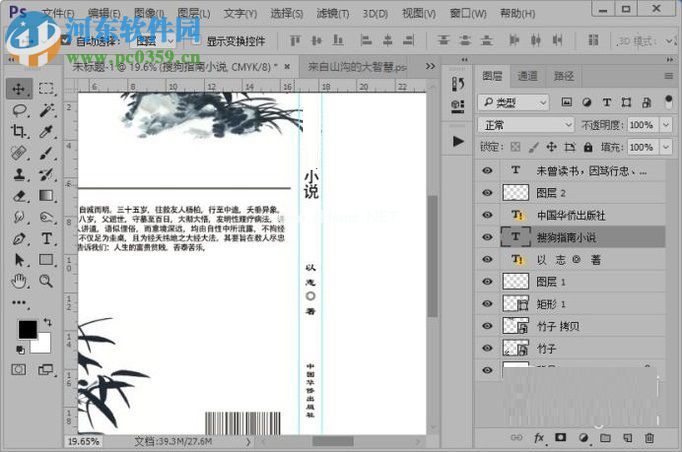The height and width of the screenshot is (452, 682).
Task: Open the 帮助(H) menu
Action: click(x=518, y=13)
